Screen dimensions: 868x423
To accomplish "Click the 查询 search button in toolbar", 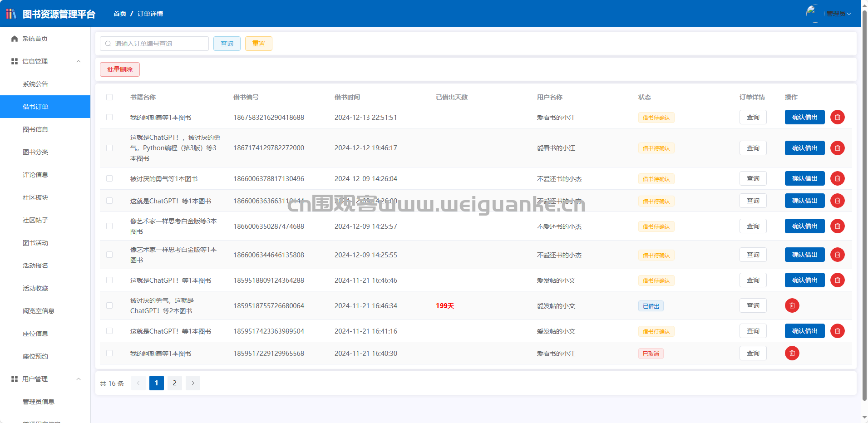I will [x=227, y=44].
